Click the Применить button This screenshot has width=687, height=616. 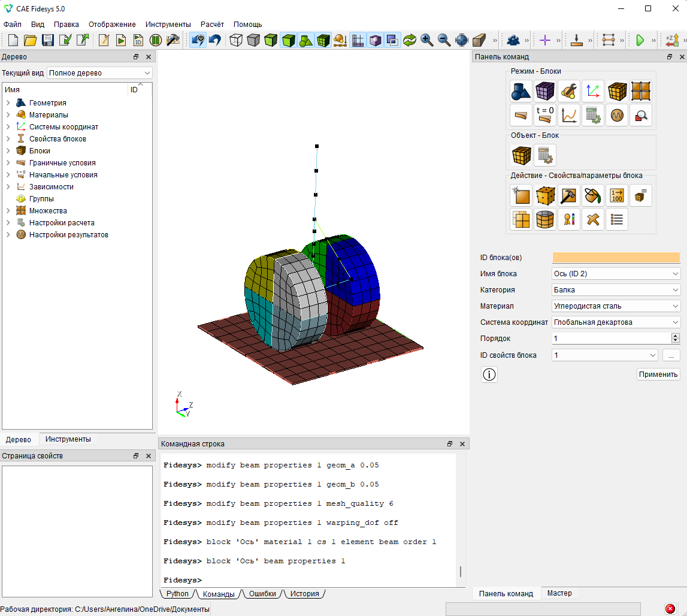[x=658, y=375]
